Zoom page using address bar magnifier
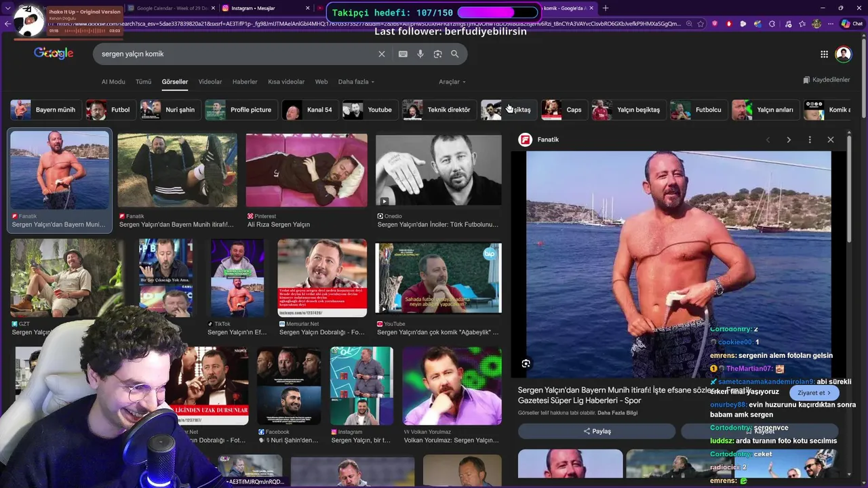This screenshot has height=488, width=868. (x=689, y=24)
